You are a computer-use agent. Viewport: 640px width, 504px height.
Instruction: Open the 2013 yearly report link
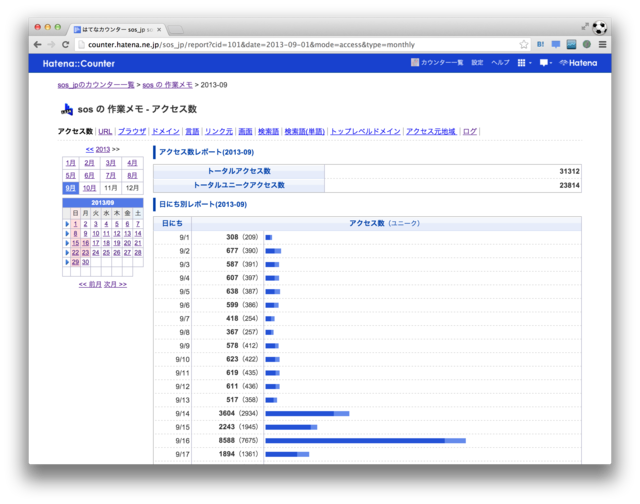point(102,149)
